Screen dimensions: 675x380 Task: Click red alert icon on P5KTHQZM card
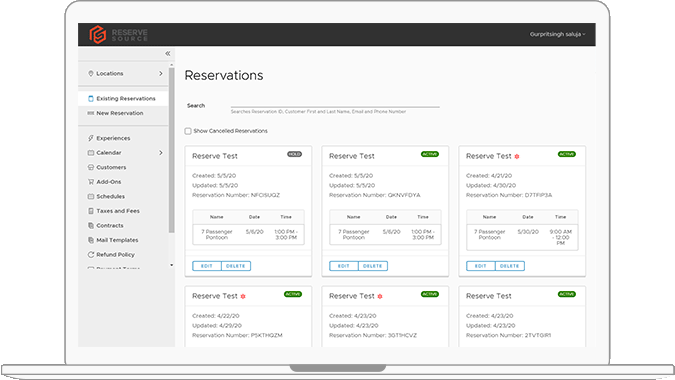click(x=243, y=297)
